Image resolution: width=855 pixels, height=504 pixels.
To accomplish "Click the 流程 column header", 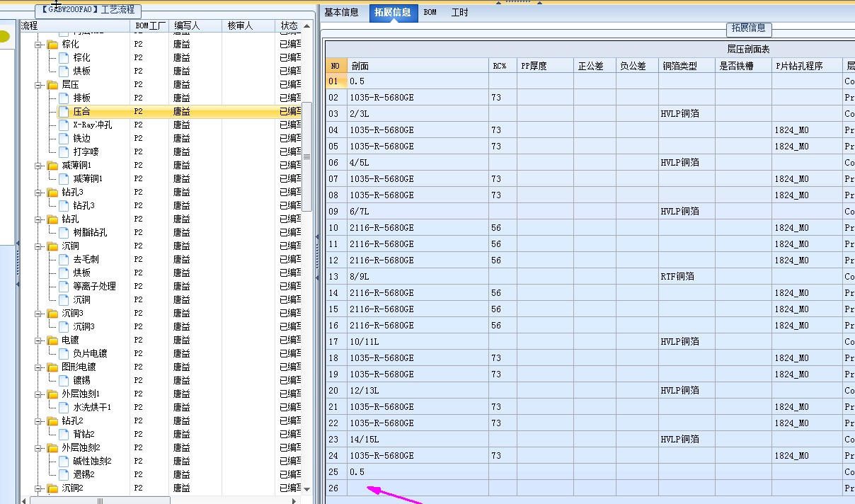I will pos(74,25).
